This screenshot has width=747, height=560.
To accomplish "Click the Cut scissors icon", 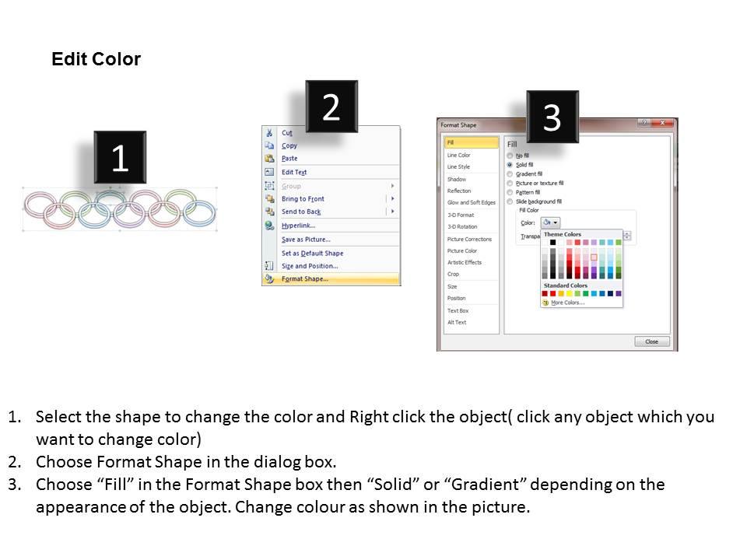I will [269, 133].
